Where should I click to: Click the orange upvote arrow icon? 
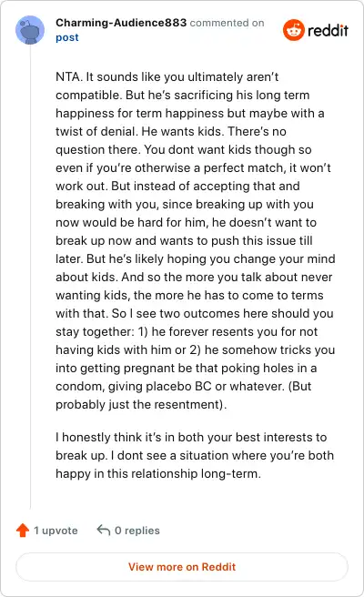click(x=23, y=530)
